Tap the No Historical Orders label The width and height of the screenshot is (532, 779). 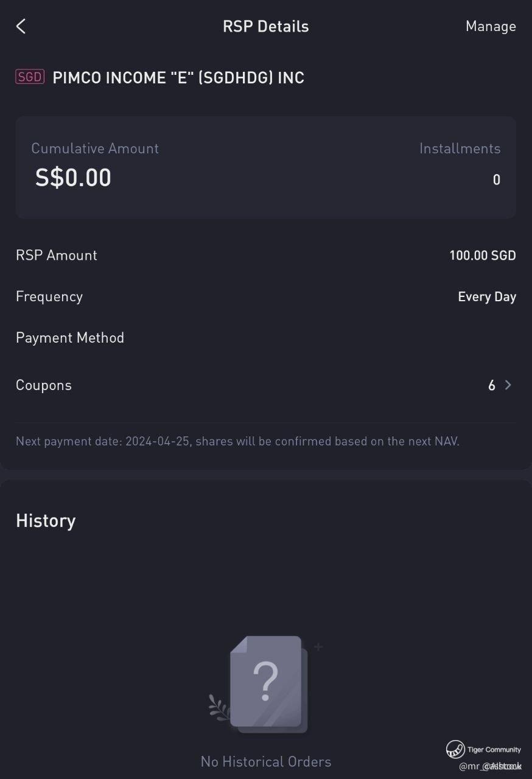click(x=266, y=762)
